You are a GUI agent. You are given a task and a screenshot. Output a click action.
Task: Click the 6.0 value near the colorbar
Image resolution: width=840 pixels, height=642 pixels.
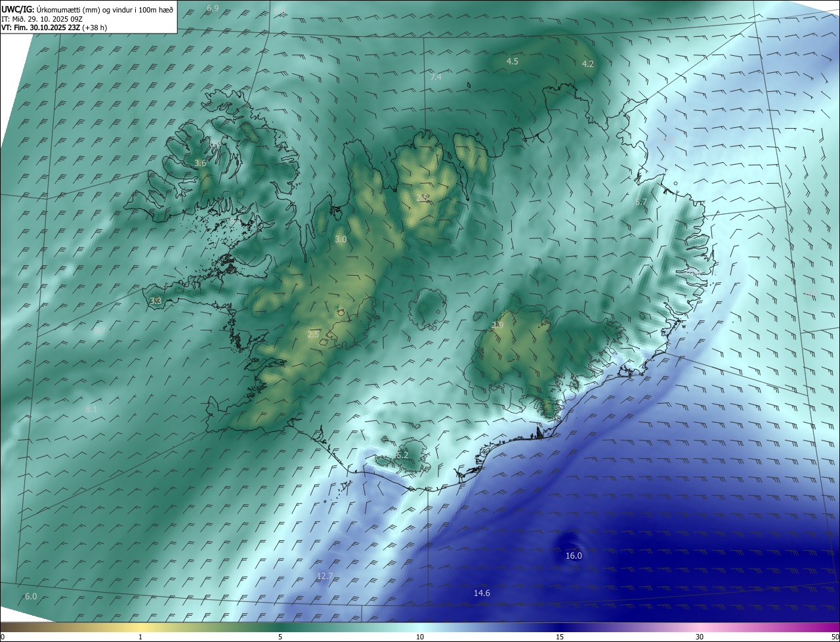[31, 597]
